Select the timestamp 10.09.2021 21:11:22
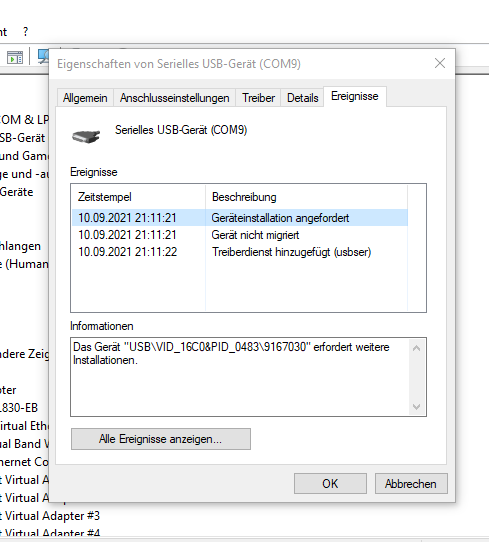 coord(127,252)
